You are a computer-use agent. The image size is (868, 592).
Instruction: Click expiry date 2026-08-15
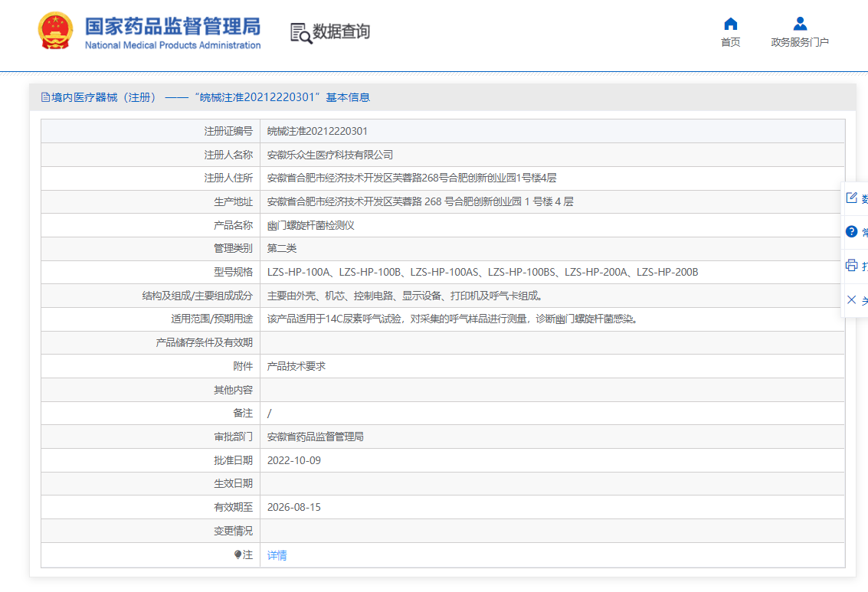[x=294, y=507]
